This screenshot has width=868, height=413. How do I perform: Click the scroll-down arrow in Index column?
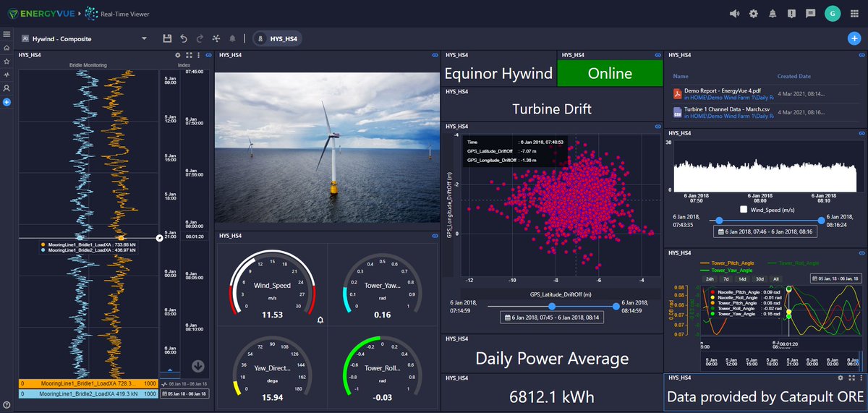tap(198, 366)
